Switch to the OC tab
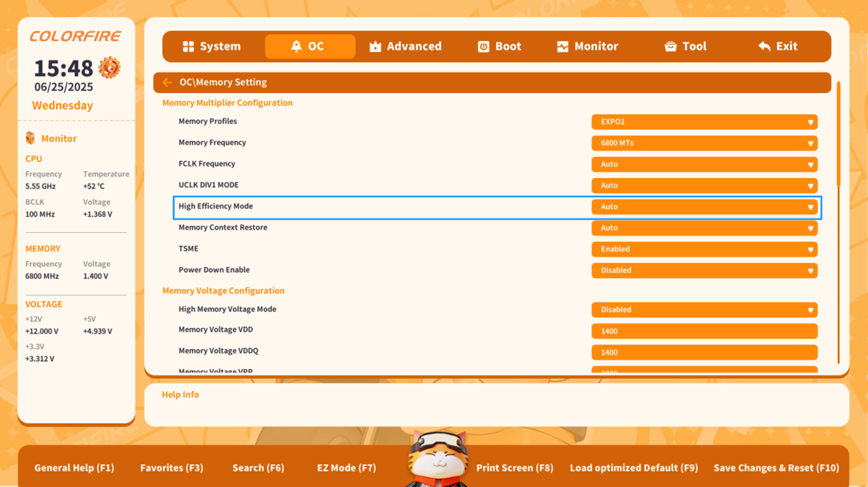 (x=310, y=47)
